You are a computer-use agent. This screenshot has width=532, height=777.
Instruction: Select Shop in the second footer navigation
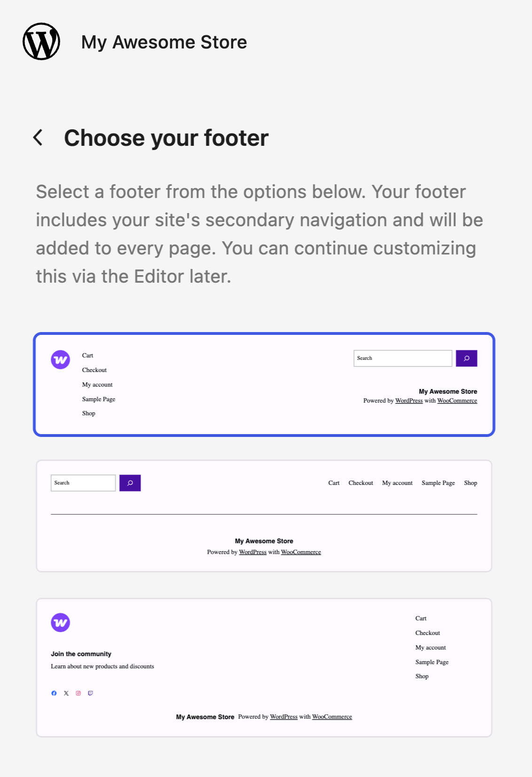coord(471,483)
